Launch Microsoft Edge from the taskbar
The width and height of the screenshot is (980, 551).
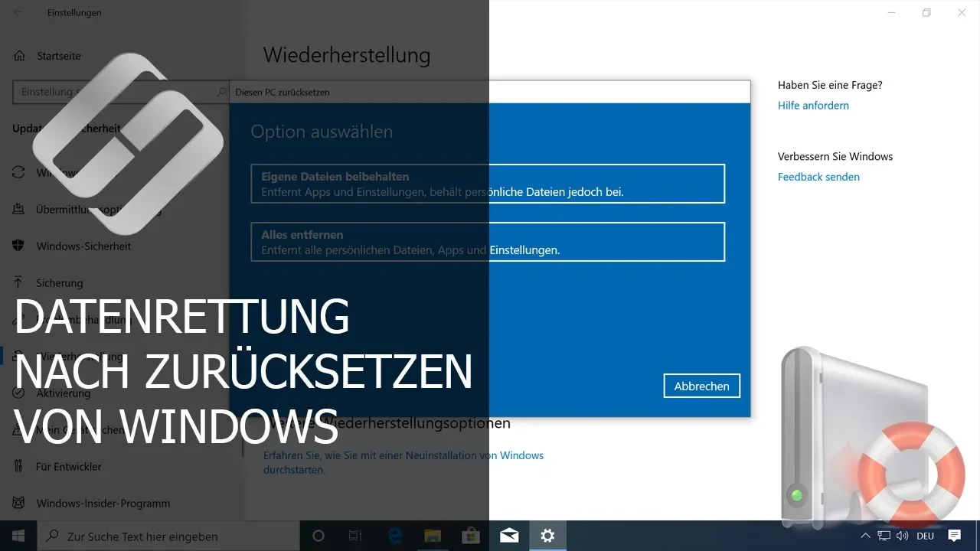(395, 536)
